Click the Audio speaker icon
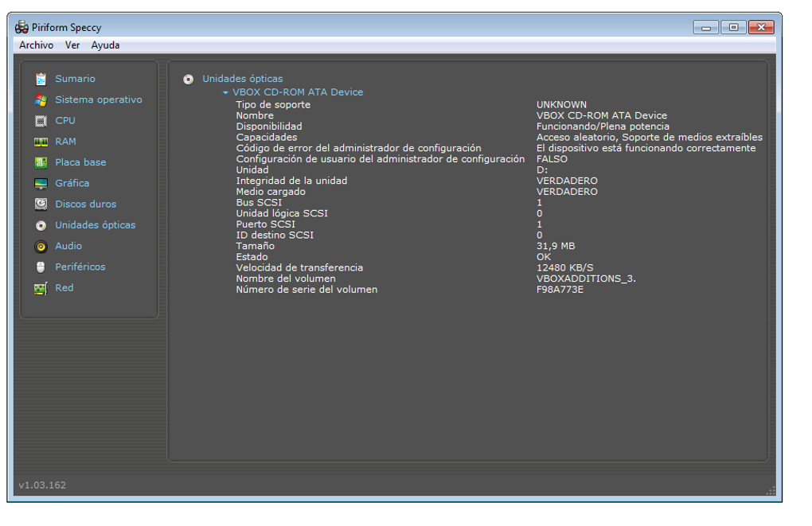The image size is (812, 526). click(x=41, y=247)
